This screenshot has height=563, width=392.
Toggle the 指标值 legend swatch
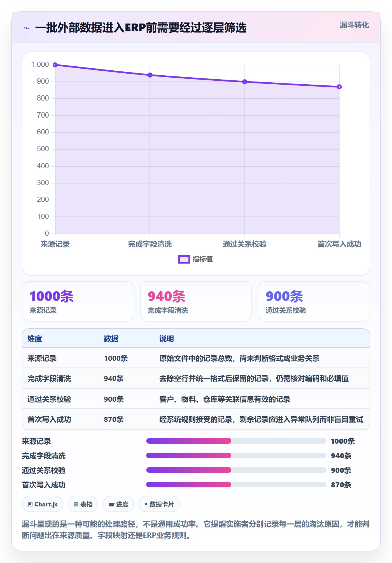pos(184,259)
